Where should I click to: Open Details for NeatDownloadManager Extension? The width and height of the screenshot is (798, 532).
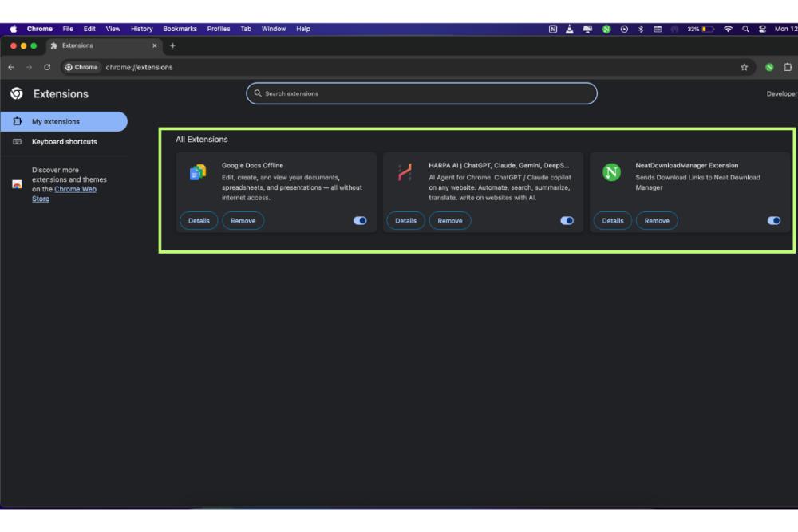[x=612, y=221]
